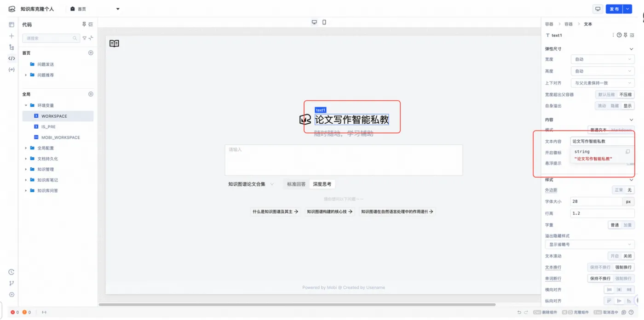Select 深度思考 tab on canvas
Viewport: 644px width, 320px height.
tap(322, 184)
